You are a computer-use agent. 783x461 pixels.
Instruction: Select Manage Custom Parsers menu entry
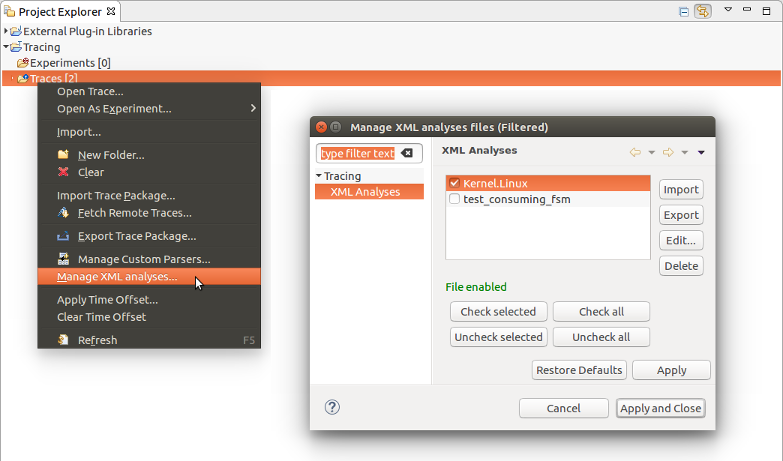pos(144,259)
